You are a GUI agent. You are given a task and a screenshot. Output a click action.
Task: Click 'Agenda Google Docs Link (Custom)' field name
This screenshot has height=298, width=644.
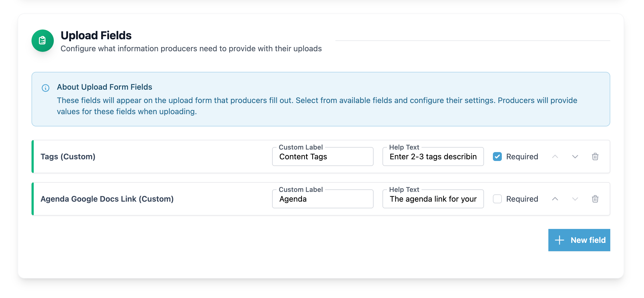(x=107, y=199)
